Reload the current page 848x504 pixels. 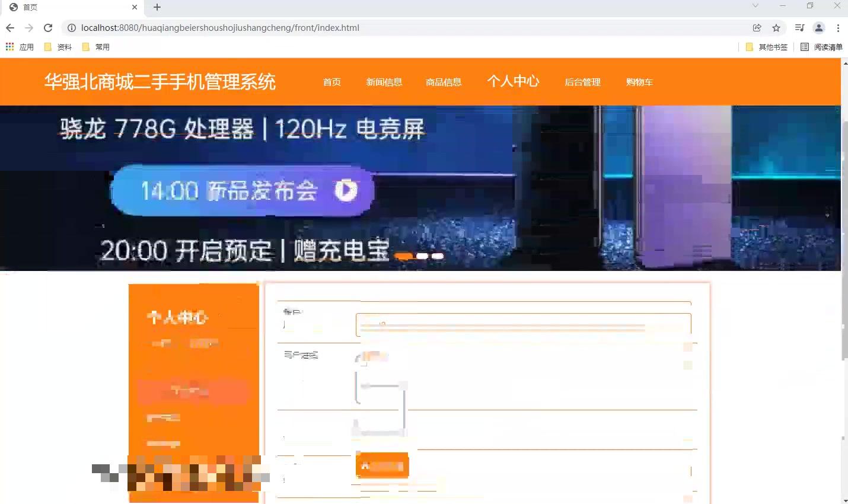[48, 28]
